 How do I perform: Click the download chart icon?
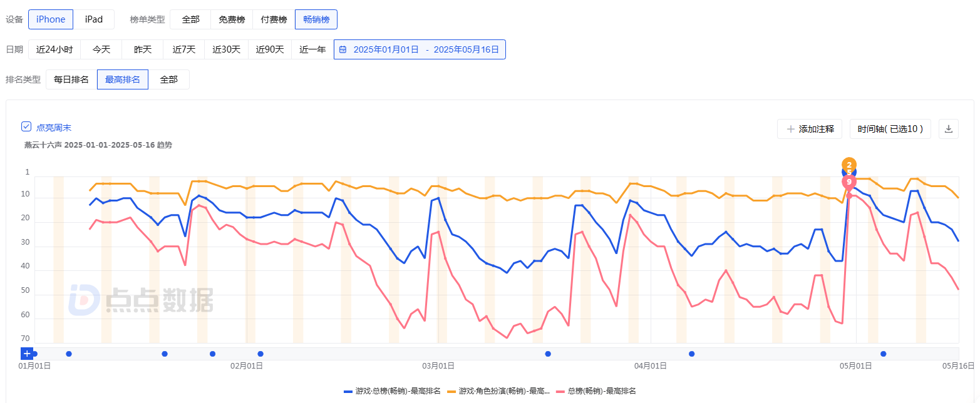point(949,129)
